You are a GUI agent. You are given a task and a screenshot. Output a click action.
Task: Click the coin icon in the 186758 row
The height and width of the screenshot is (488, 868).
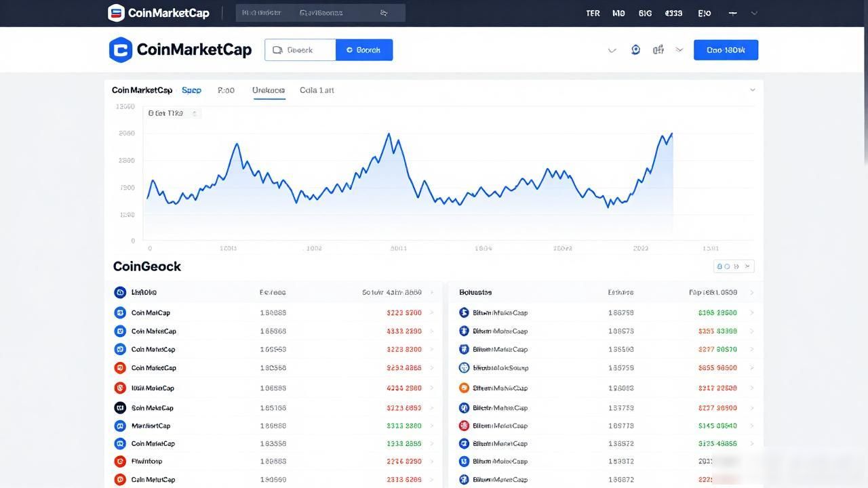point(464,313)
